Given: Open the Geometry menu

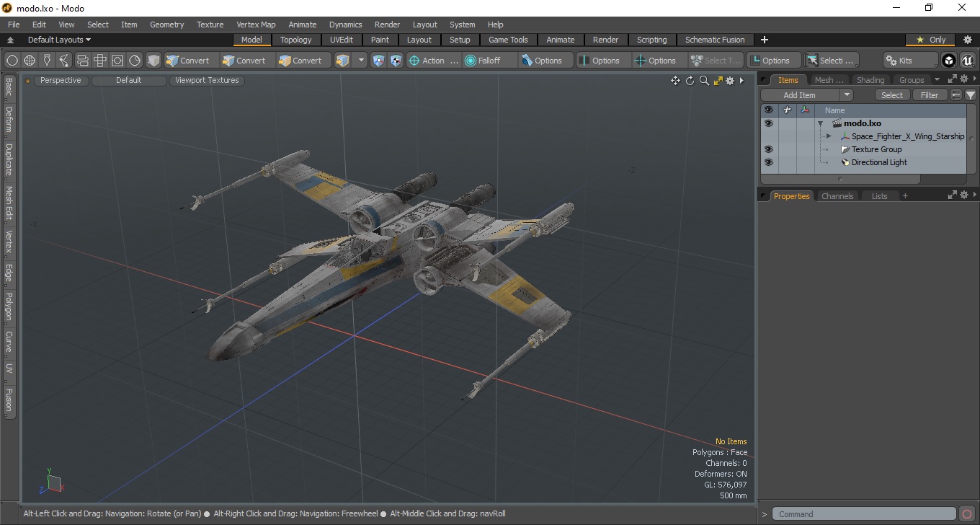Looking at the screenshot, I should click(166, 25).
